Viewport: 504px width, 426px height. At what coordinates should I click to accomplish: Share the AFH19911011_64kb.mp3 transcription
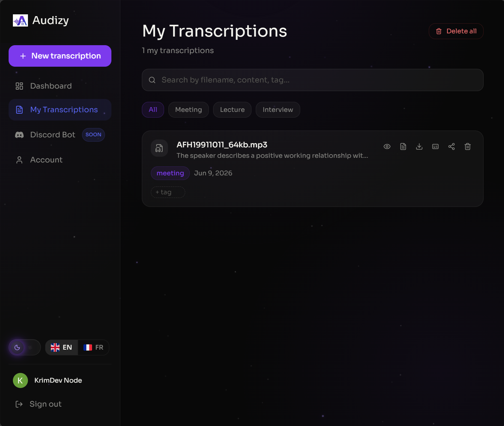coord(451,146)
